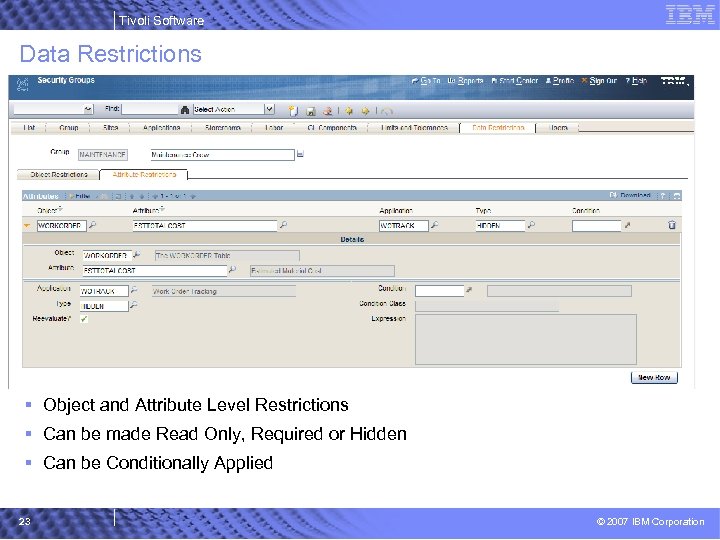Open the Select Action dropdown

point(270,109)
